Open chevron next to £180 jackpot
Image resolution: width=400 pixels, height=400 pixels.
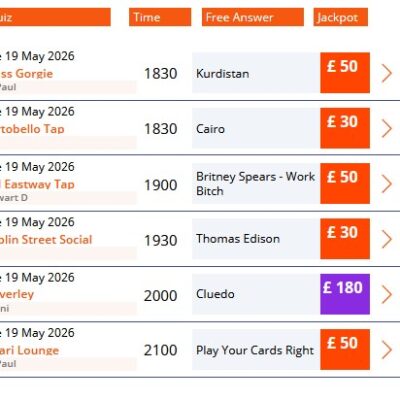387,294
